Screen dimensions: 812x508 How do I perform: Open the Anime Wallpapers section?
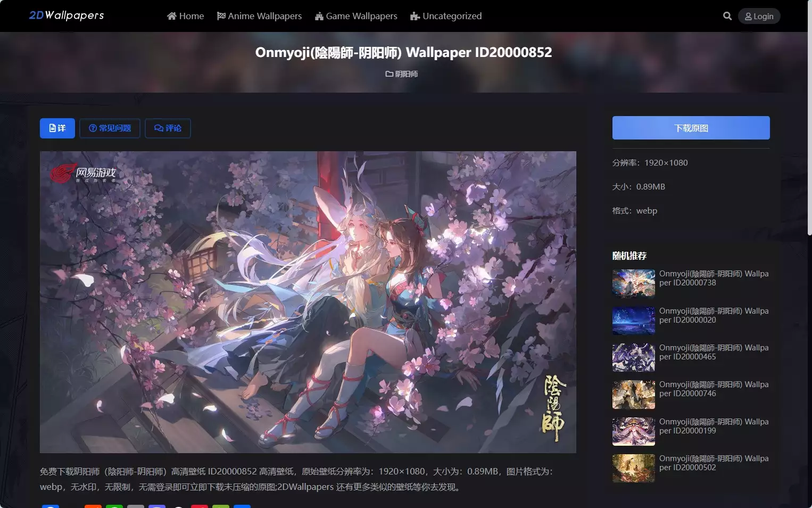(259, 16)
